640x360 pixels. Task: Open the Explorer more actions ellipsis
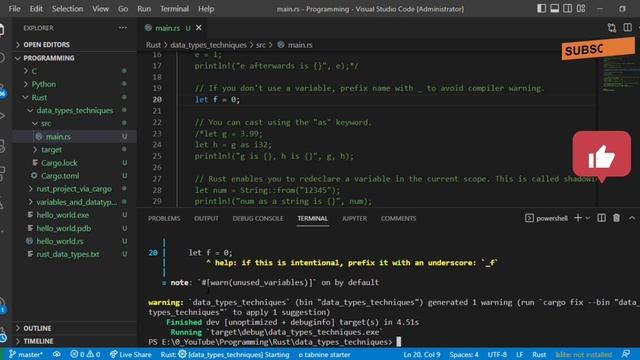[123, 28]
